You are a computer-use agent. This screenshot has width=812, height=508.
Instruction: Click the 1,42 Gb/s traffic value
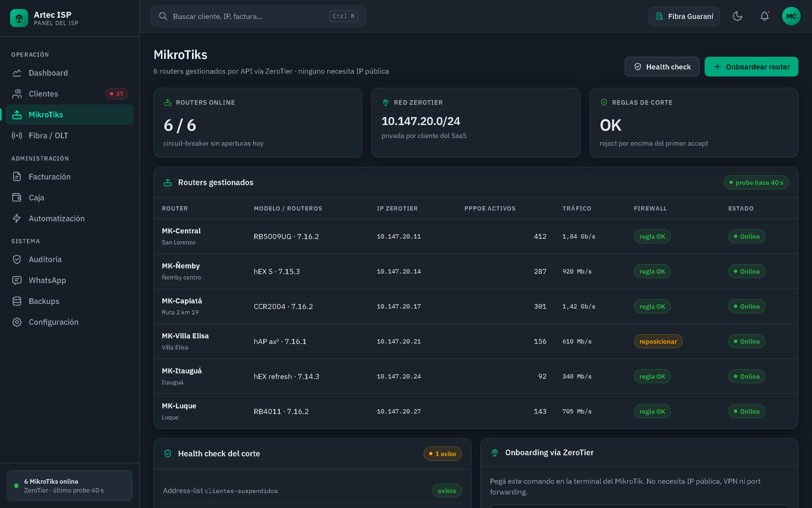[579, 306]
